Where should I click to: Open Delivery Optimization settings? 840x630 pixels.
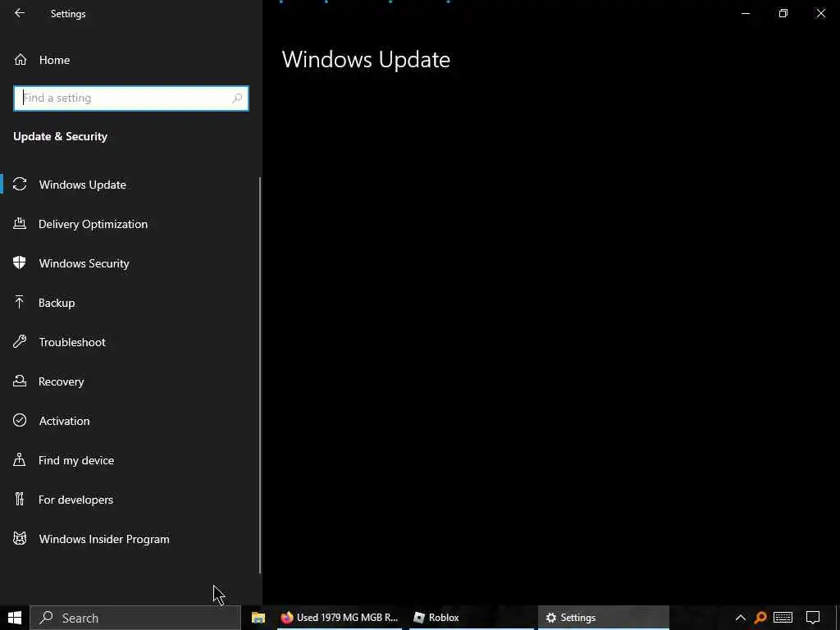[x=93, y=224]
